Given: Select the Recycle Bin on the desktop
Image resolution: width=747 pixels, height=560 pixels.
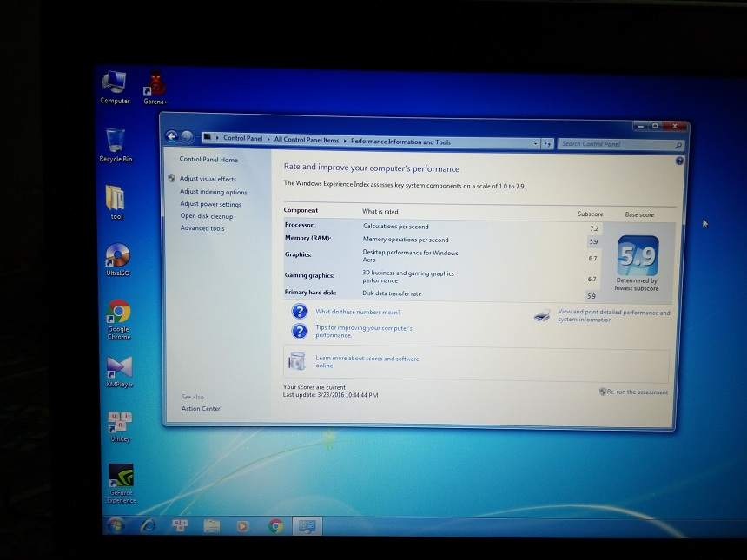Looking at the screenshot, I should pyautogui.click(x=116, y=145).
